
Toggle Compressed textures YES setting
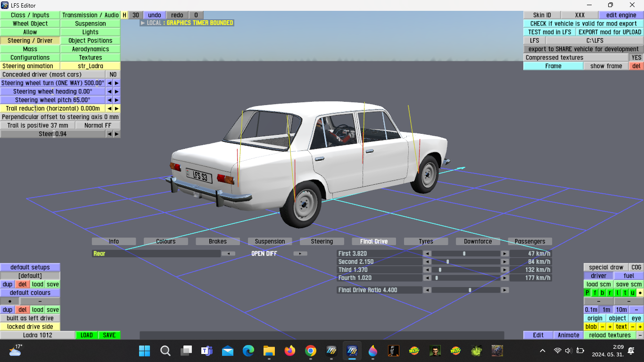[x=636, y=58]
